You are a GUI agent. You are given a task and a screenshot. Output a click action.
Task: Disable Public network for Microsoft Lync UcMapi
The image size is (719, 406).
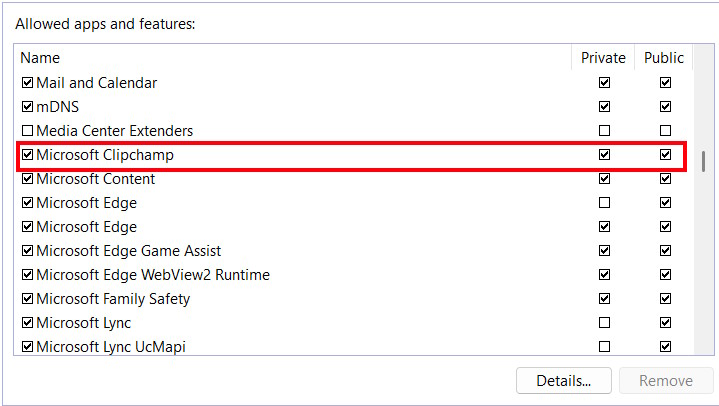pyautogui.click(x=665, y=347)
